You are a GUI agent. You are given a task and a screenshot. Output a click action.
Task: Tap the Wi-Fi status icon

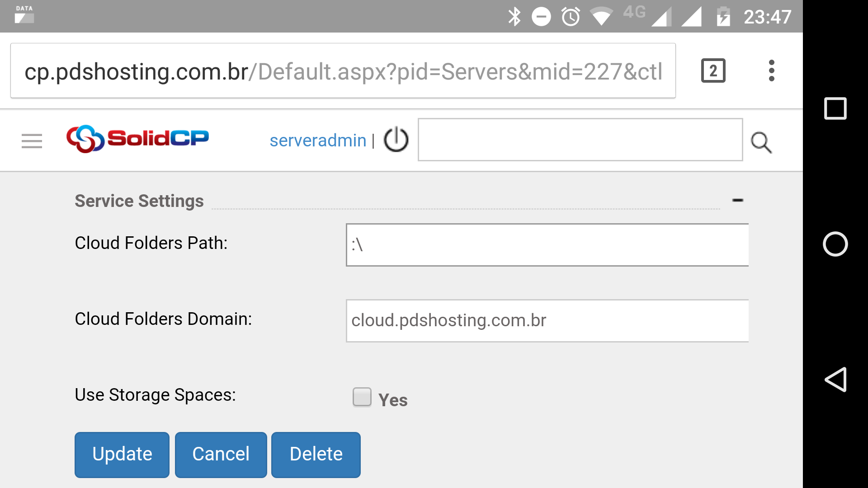[x=601, y=17]
